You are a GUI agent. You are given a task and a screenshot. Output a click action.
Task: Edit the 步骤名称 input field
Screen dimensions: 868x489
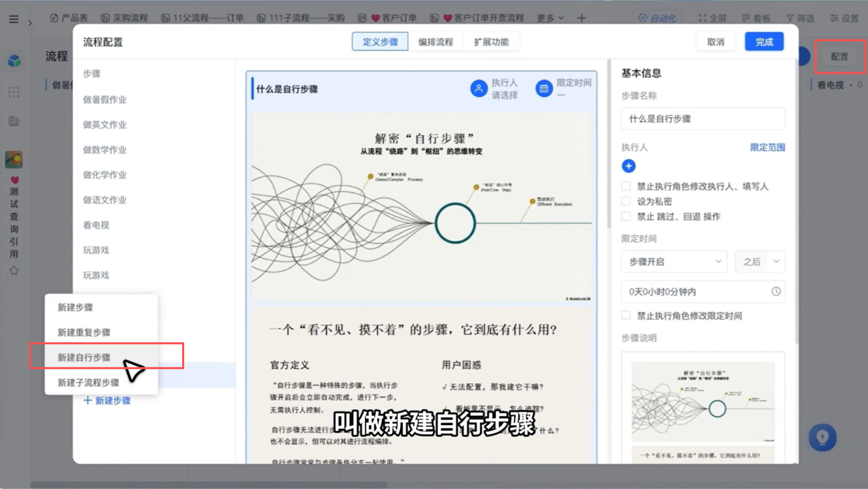(703, 118)
